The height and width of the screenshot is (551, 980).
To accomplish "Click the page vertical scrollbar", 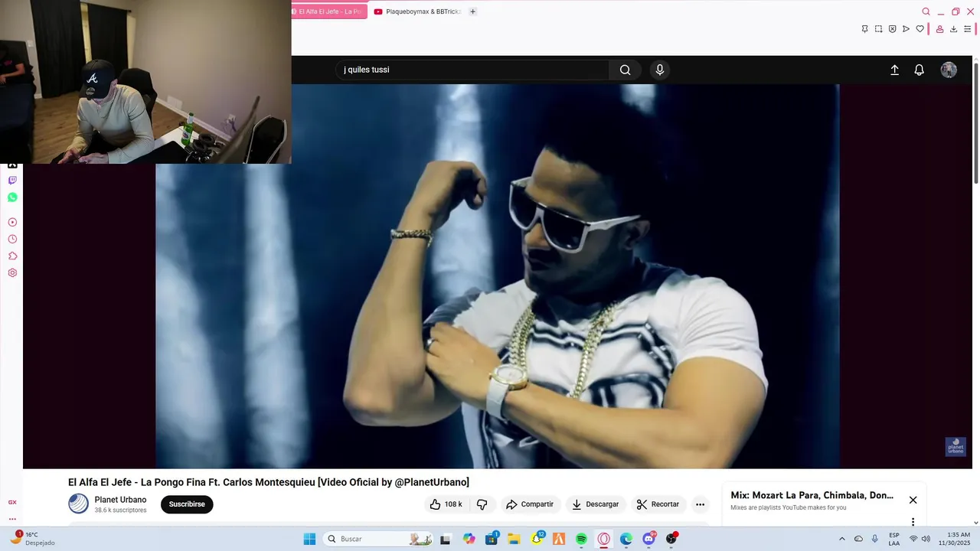I will tap(975, 122).
